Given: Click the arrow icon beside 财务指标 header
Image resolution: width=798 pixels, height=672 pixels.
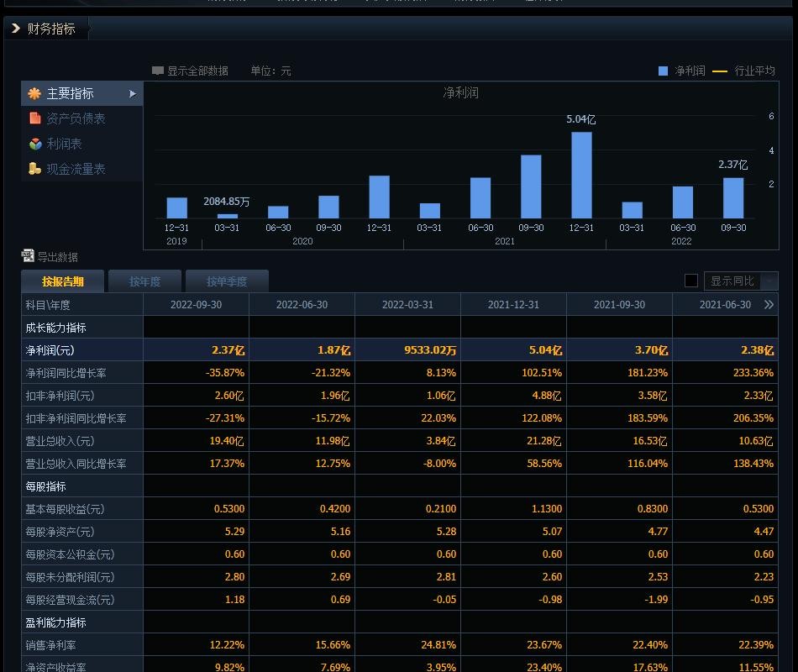Looking at the screenshot, I should point(15,28).
